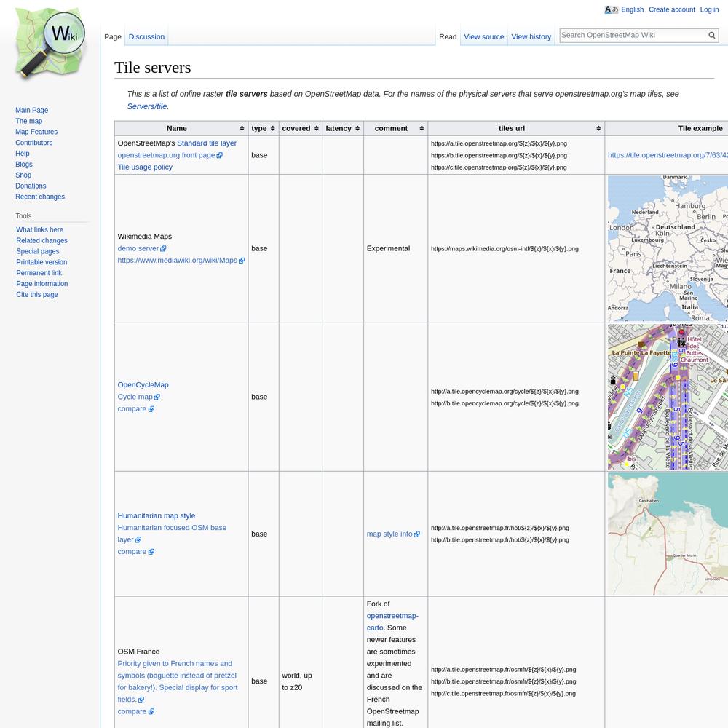Switch to the Read view
This screenshot has width=728, height=728.
[448, 36]
